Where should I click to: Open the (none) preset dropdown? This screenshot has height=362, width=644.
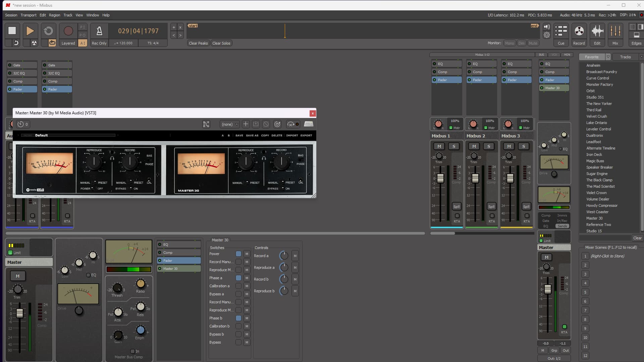(x=229, y=124)
